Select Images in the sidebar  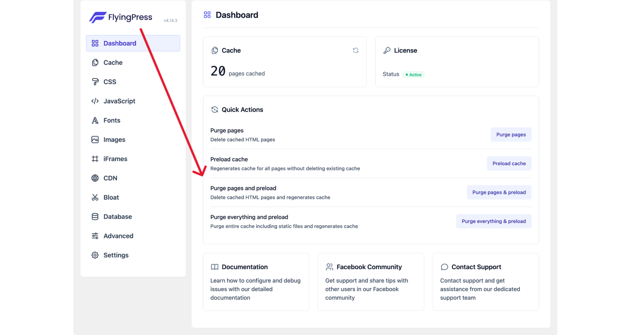click(x=133, y=140)
